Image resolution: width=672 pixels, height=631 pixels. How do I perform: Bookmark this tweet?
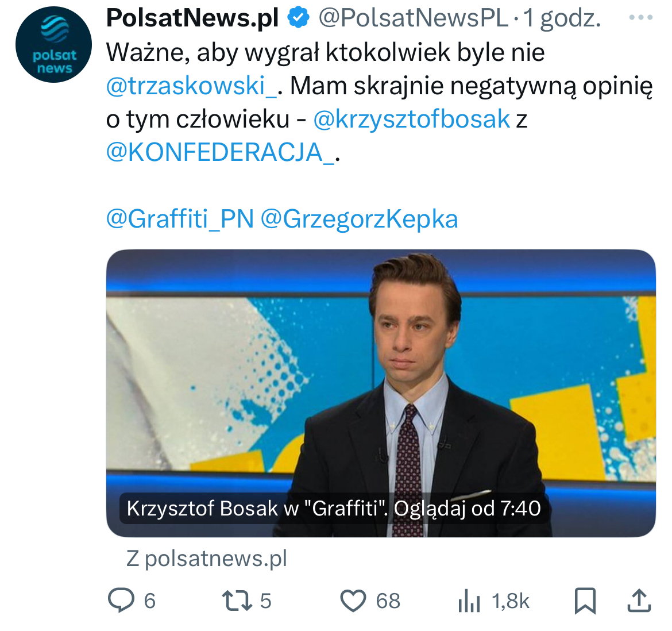click(585, 601)
